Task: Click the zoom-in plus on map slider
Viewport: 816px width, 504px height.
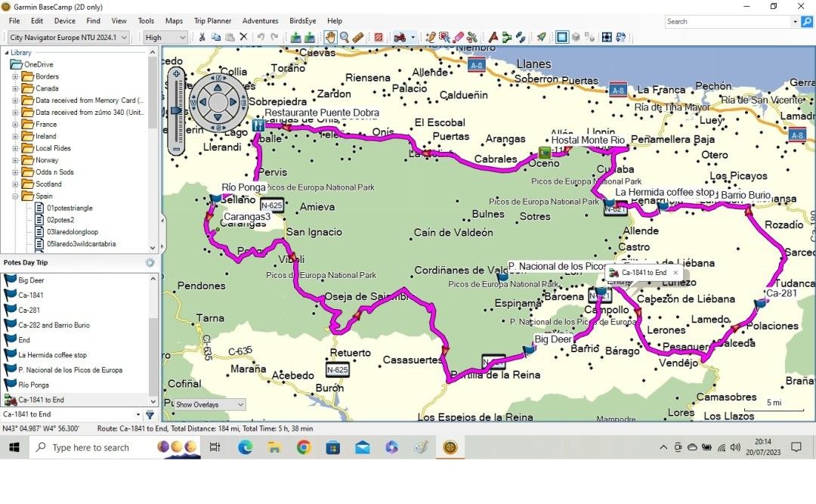Action: coord(176,74)
